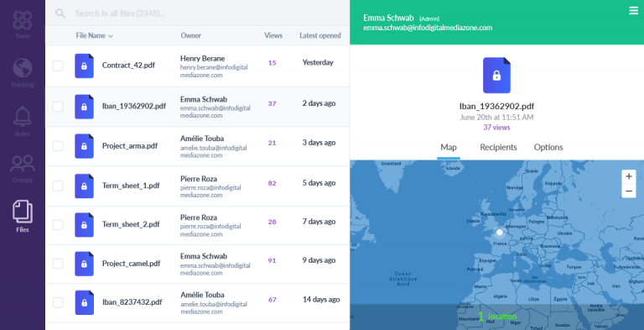The image size is (644, 330).
Task: Click the 37 views link
Action: point(496,128)
